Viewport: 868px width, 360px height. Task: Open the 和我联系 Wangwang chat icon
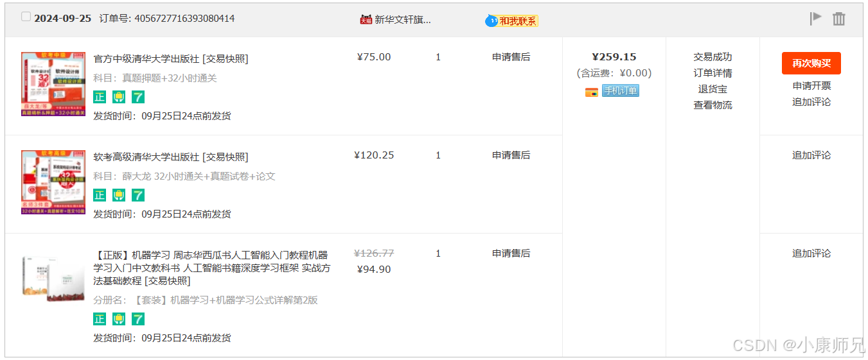click(x=511, y=21)
